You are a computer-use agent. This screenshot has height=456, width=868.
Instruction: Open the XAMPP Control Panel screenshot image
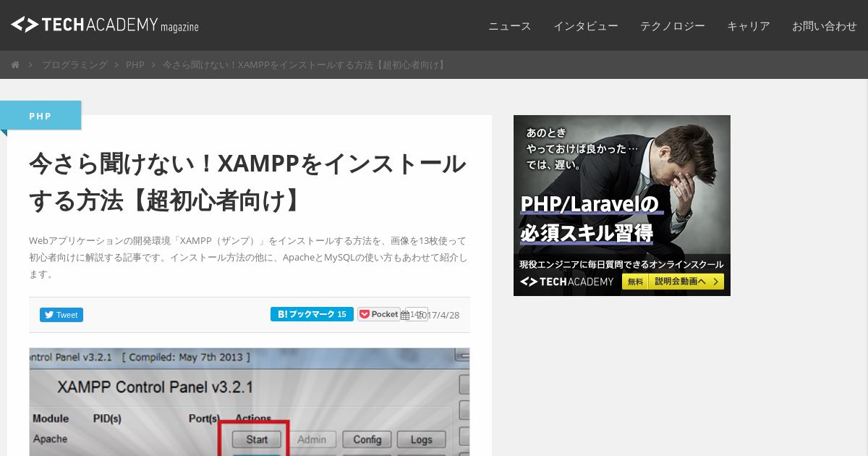[x=250, y=402]
